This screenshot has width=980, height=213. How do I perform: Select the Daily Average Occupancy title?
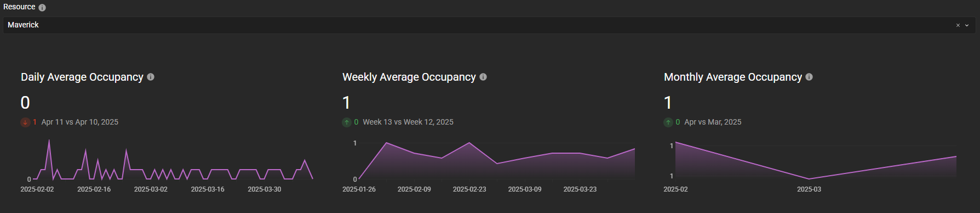[x=82, y=77]
